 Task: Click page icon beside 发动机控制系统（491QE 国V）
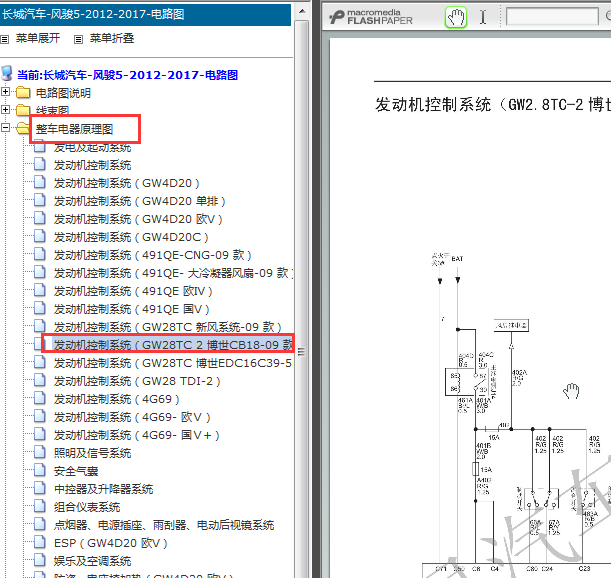point(39,308)
